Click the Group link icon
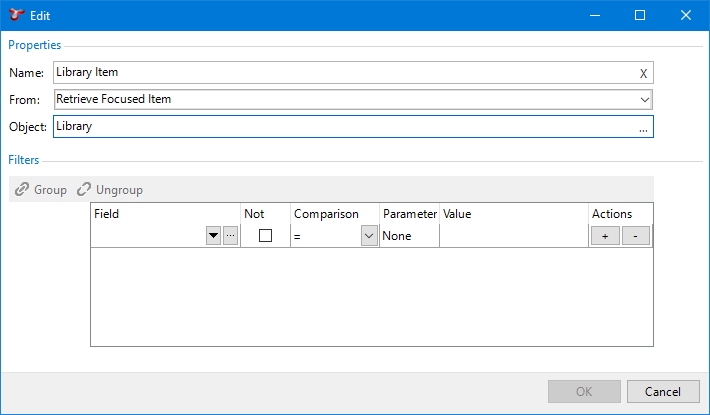The width and height of the screenshot is (710, 415). pos(22,190)
